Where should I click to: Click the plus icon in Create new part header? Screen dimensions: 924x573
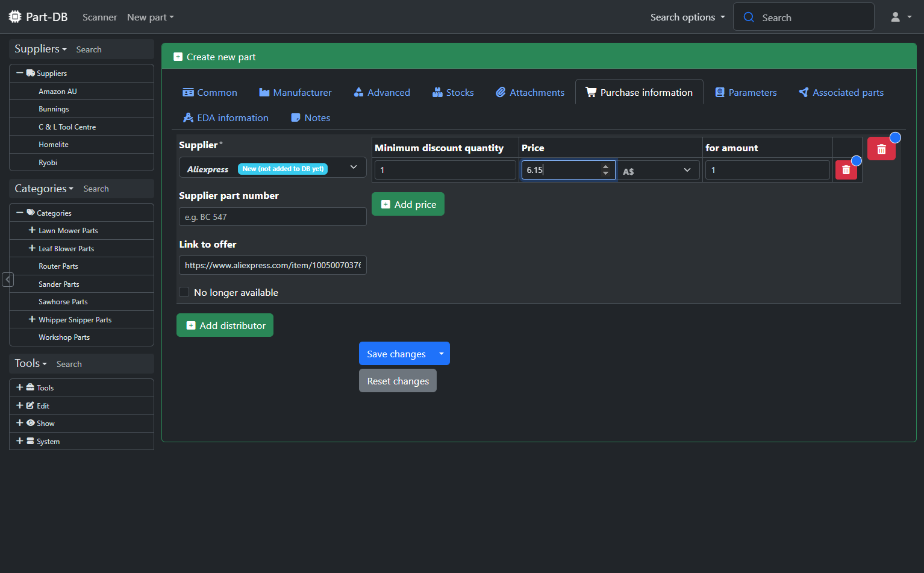coord(178,57)
